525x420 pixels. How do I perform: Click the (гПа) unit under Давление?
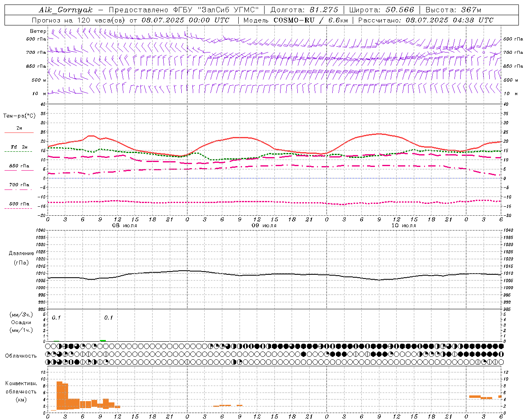[21, 262]
